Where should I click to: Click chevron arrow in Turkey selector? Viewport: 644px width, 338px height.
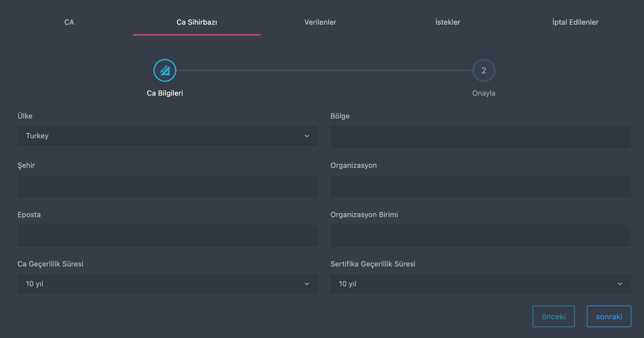click(x=307, y=136)
